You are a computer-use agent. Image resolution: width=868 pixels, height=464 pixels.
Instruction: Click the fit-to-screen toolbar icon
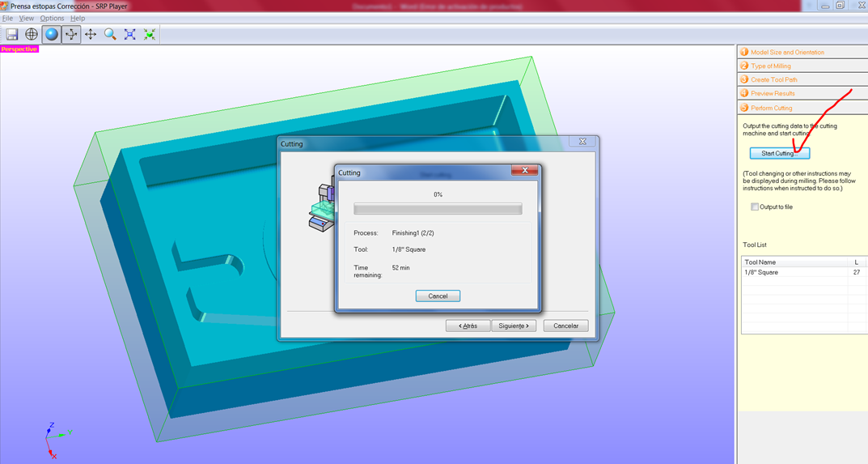(x=129, y=34)
